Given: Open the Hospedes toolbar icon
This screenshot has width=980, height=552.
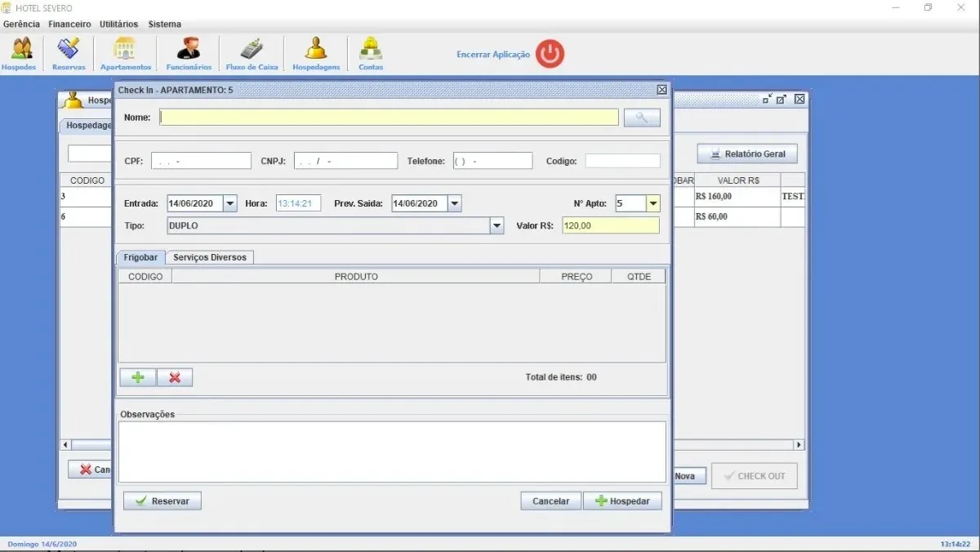Looking at the screenshot, I should 19,54.
